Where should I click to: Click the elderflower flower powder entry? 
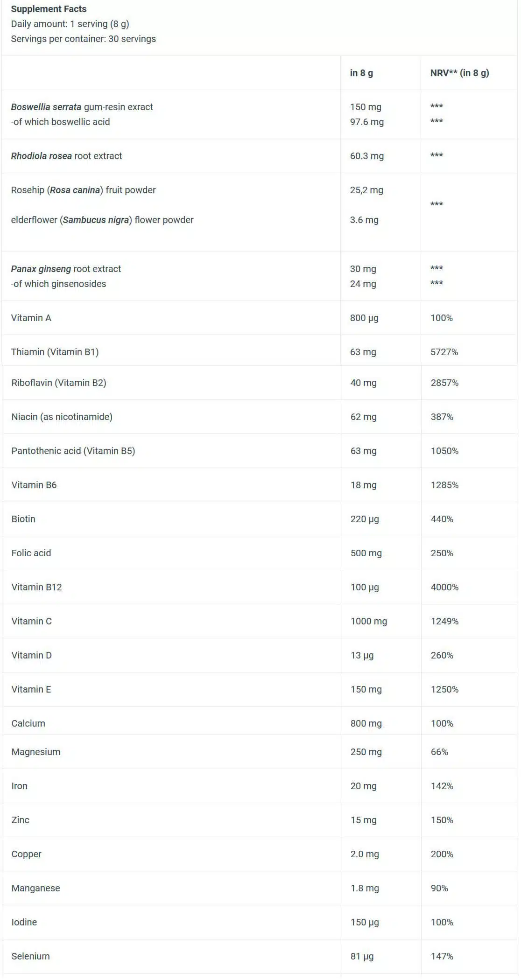[102, 220]
